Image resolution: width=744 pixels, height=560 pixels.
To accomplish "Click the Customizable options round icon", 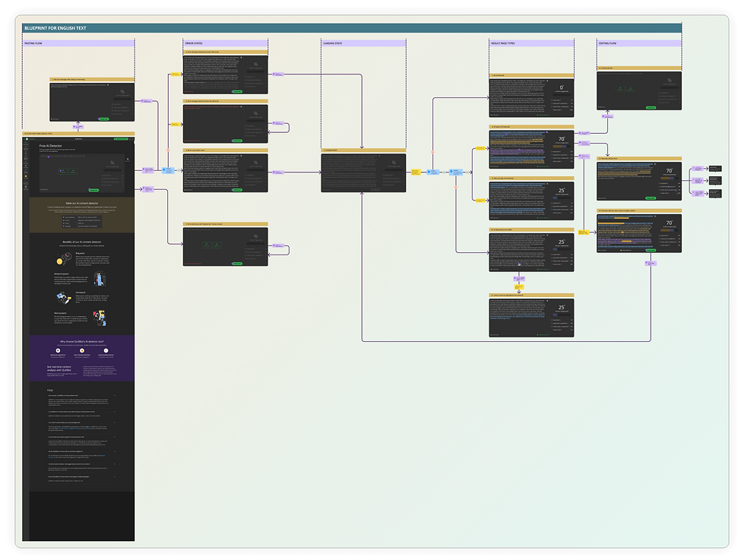I will (106, 351).
